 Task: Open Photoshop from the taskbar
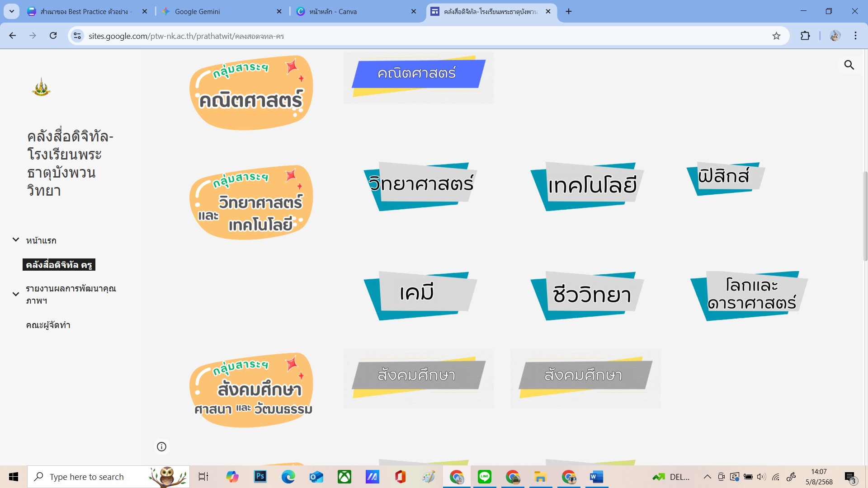coord(260,477)
